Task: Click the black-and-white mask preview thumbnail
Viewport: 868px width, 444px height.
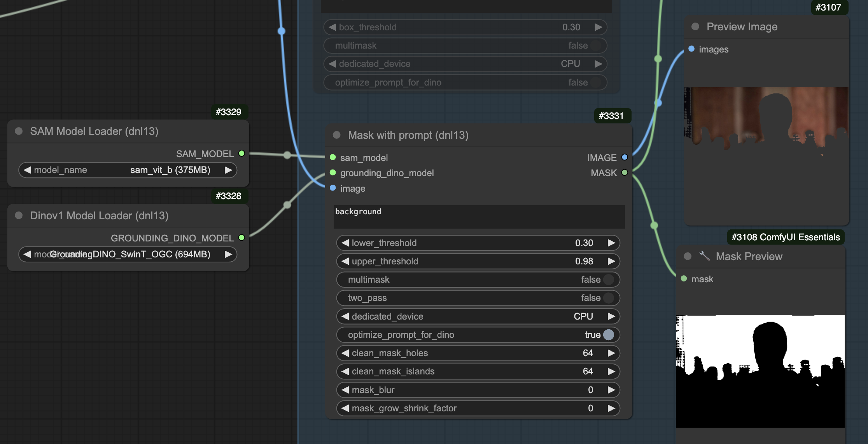Action: tap(760, 371)
